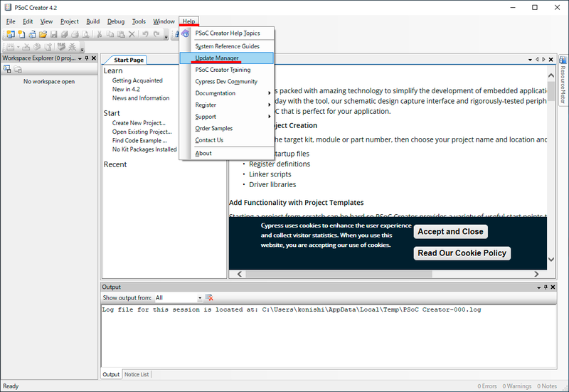Click Create New Project link
The image size is (569, 392).
139,123
